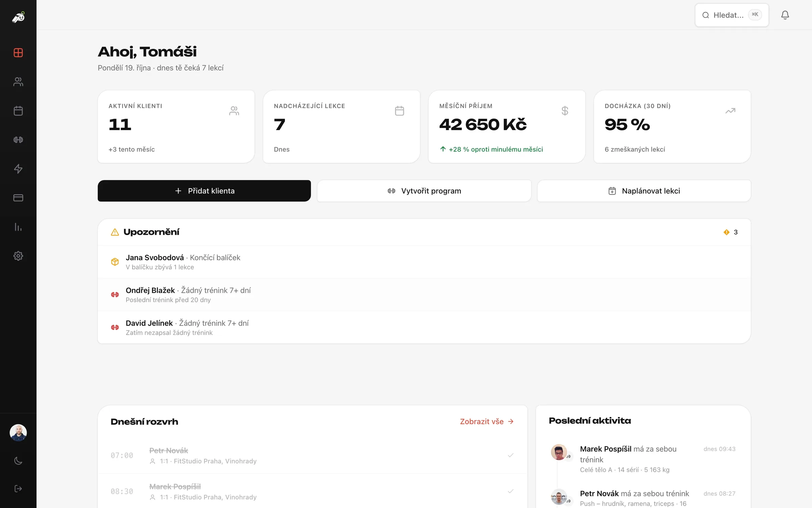This screenshot has width=812, height=508.
Task: Open the Zobrazit vše link
Action: click(487, 421)
